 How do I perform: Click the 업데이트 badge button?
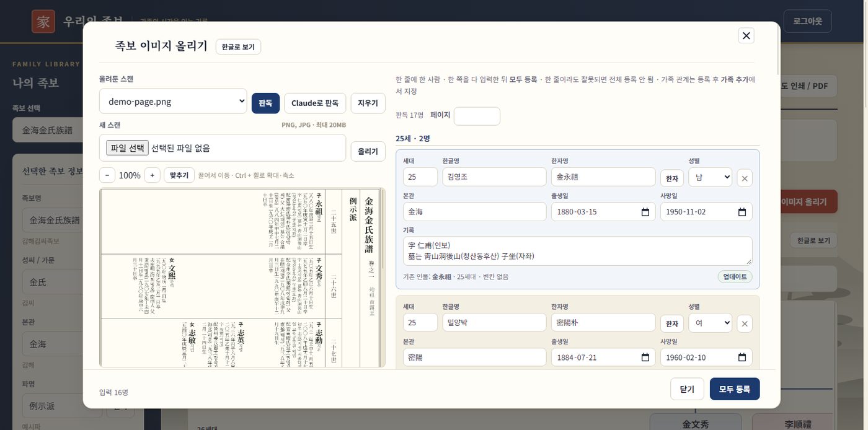click(735, 276)
